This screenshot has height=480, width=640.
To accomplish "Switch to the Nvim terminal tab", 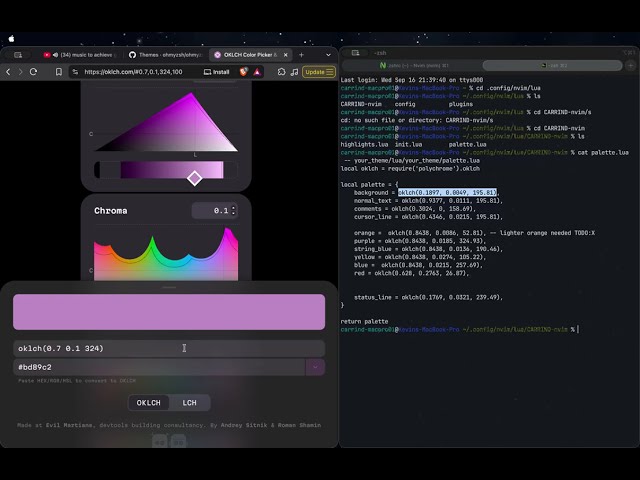I will click(x=412, y=65).
